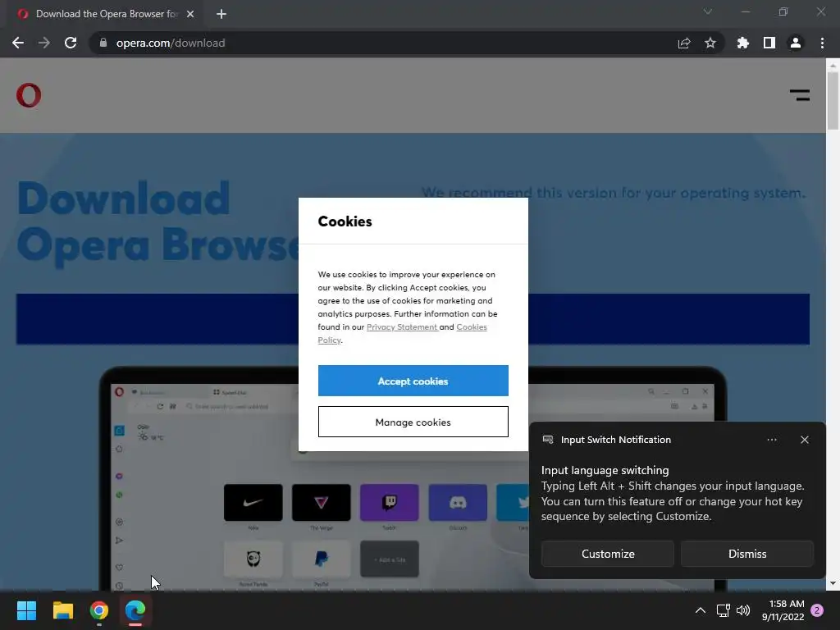Open the notification center badge
Screen dimensions: 840x630
click(x=817, y=610)
